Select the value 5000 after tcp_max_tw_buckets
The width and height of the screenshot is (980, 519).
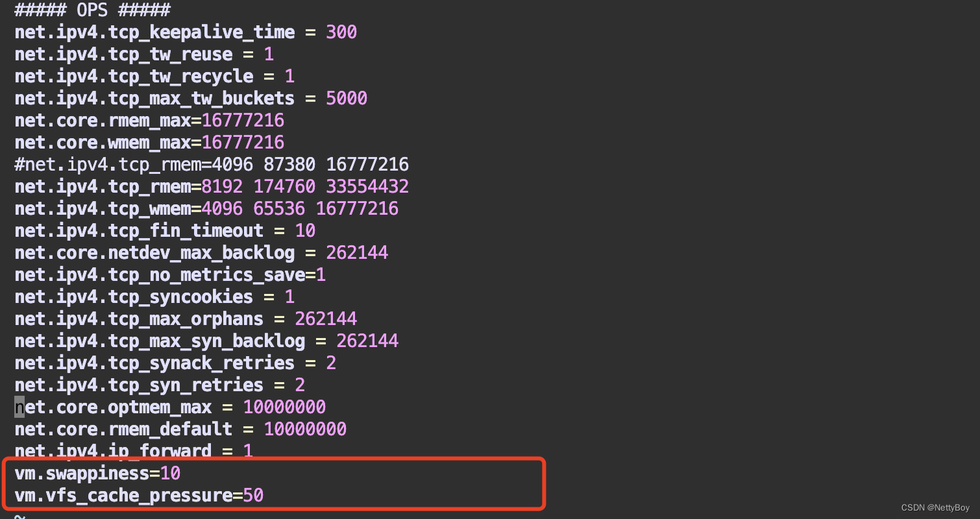point(347,98)
